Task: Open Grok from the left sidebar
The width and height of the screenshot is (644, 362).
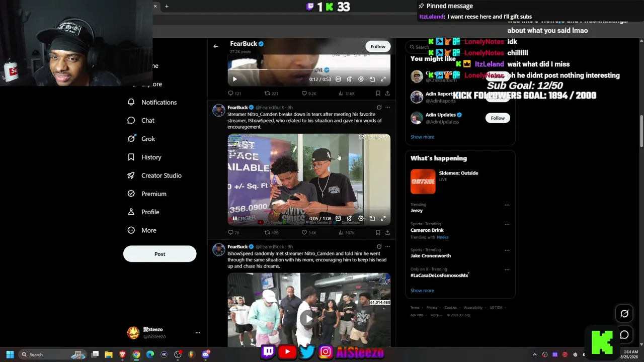Action: [x=141, y=139]
